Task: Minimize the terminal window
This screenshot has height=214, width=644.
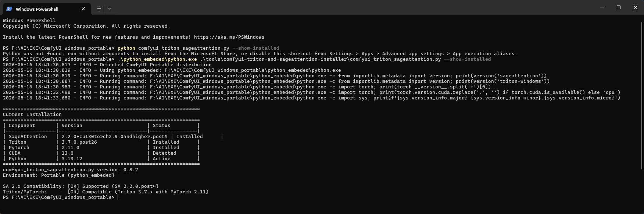Action: (x=602, y=7)
